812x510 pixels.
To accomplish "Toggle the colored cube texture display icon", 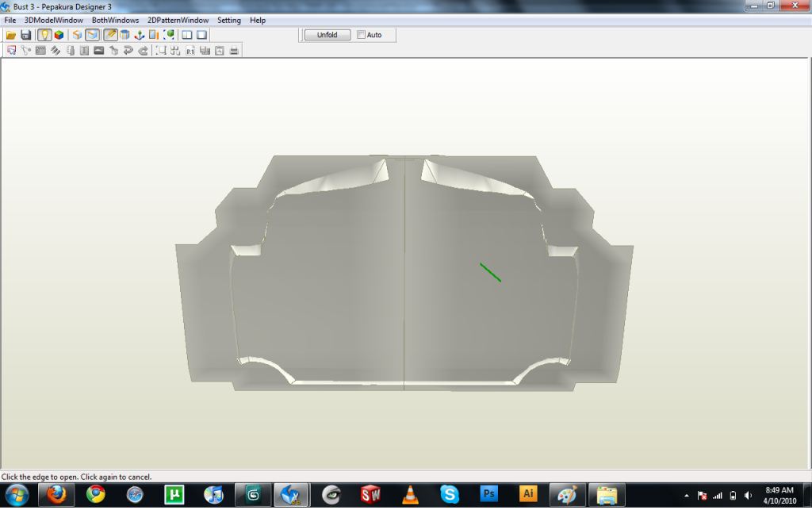I will pyautogui.click(x=59, y=35).
